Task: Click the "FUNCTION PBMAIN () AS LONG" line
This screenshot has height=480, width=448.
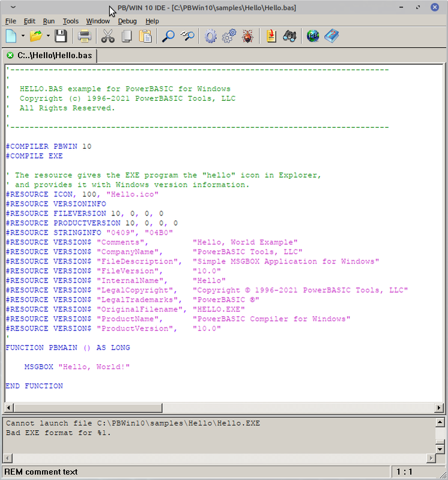Action: 68,347
